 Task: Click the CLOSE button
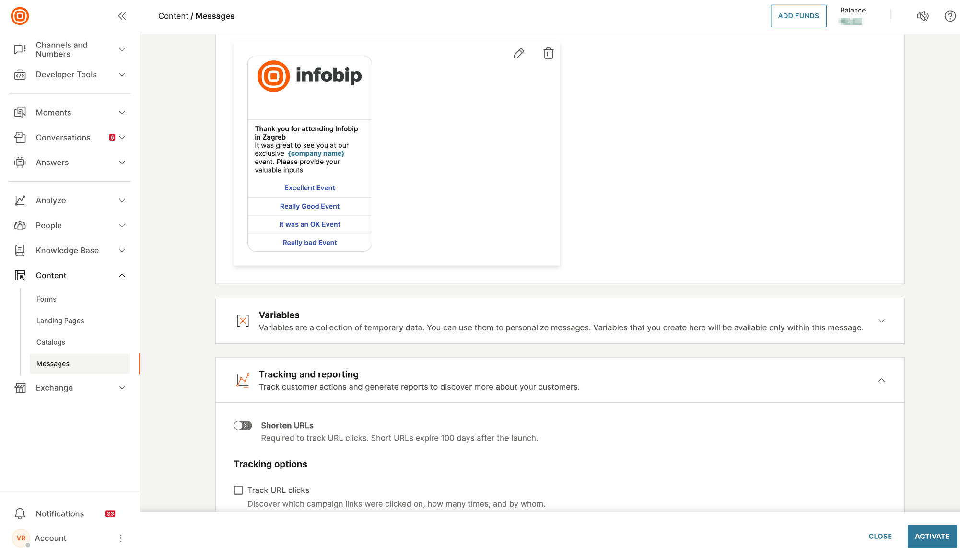point(880,537)
